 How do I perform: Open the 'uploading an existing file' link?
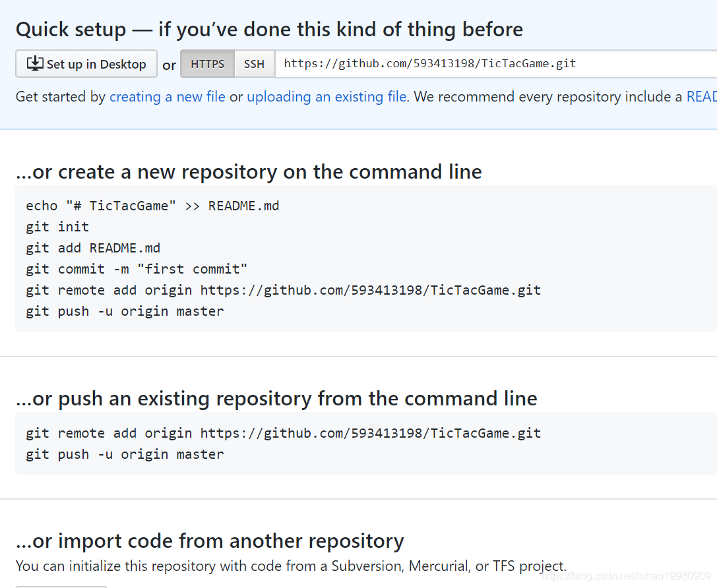(x=327, y=97)
